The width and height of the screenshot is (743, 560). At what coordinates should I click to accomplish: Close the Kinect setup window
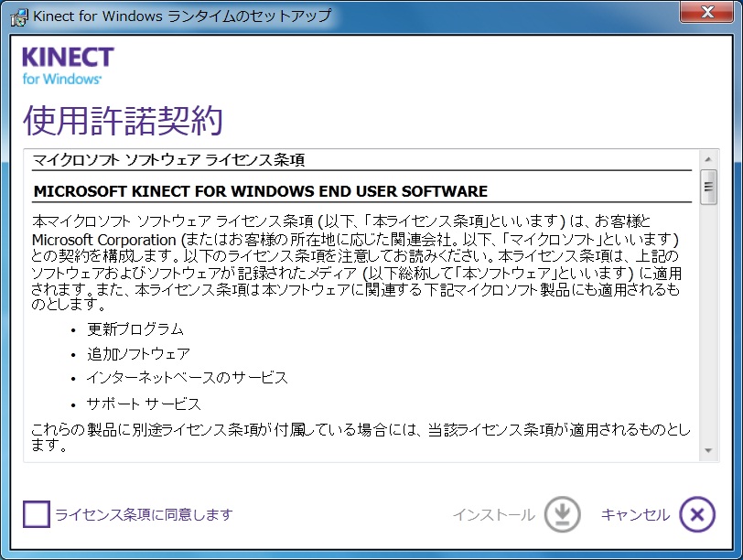click(706, 12)
